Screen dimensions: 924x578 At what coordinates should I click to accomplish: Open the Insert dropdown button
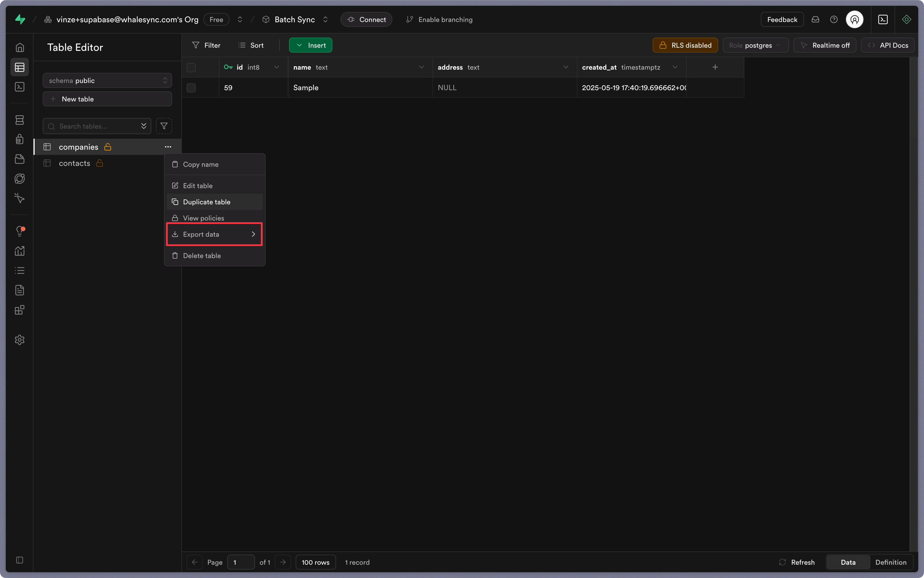coord(310,45)
